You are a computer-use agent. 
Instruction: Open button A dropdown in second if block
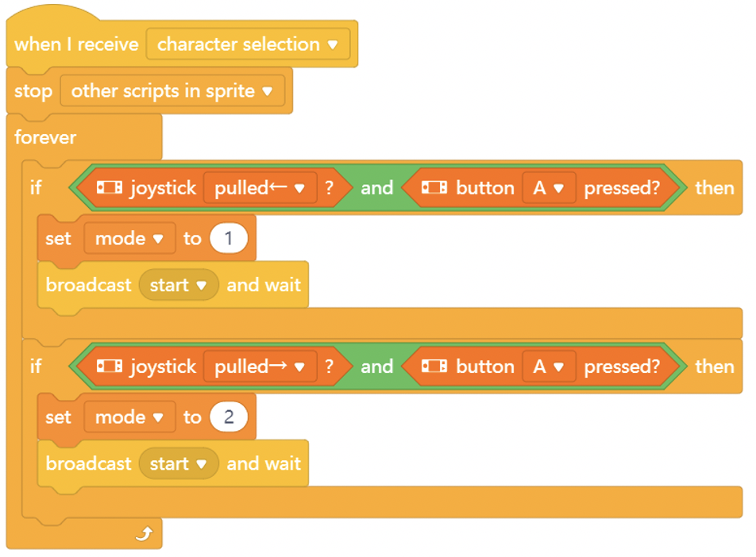(550, 367)
